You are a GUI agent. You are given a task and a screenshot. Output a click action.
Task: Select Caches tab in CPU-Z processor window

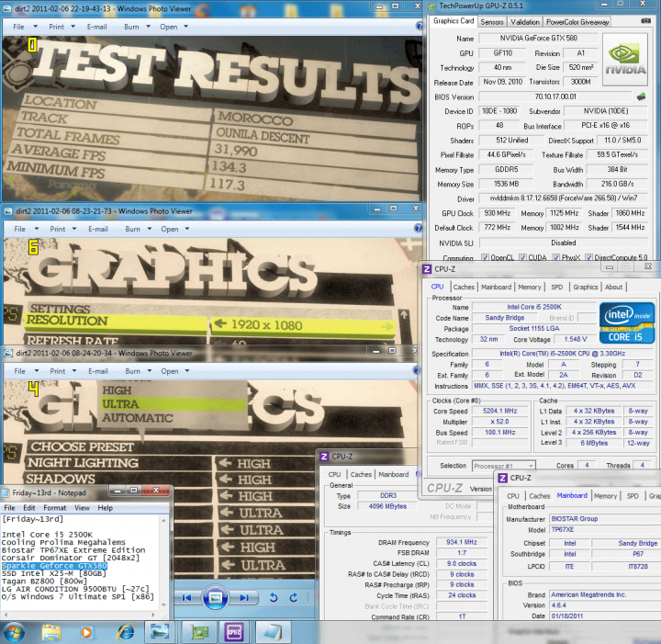click(x=464, y=287)
